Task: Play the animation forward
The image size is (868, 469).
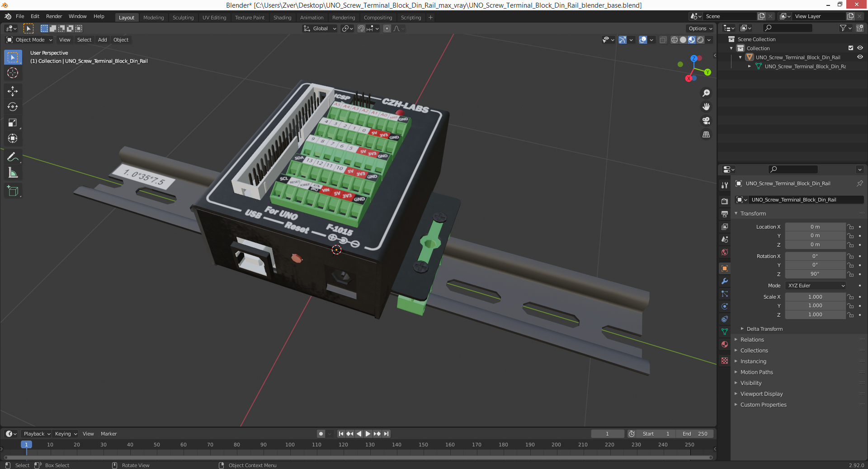Action: point(368,434)
